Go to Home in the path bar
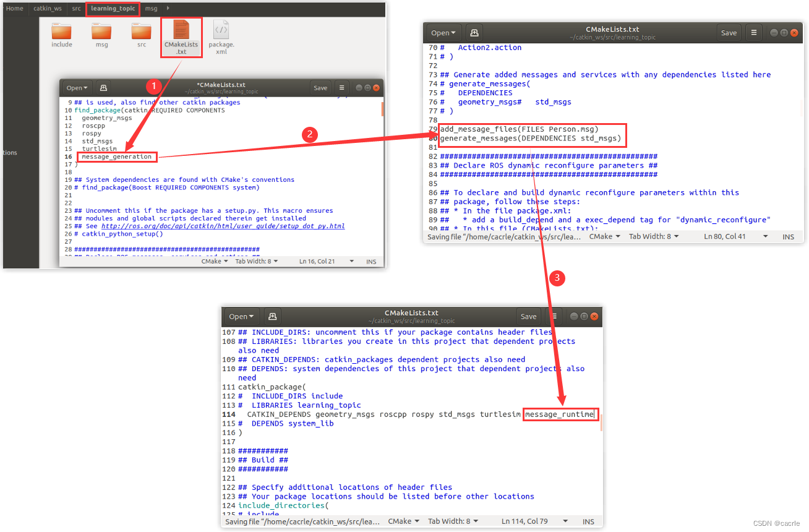Viewport: 809px width, 532px height. click(x=14, y=9)
